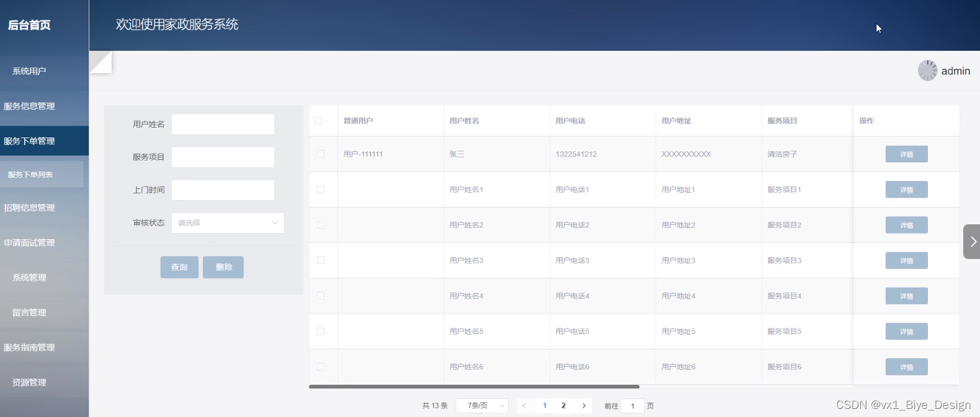The height and width of the screenshot is (417, 980).
Task: Check the row with 用户姓名2
Action: [321, 225]
